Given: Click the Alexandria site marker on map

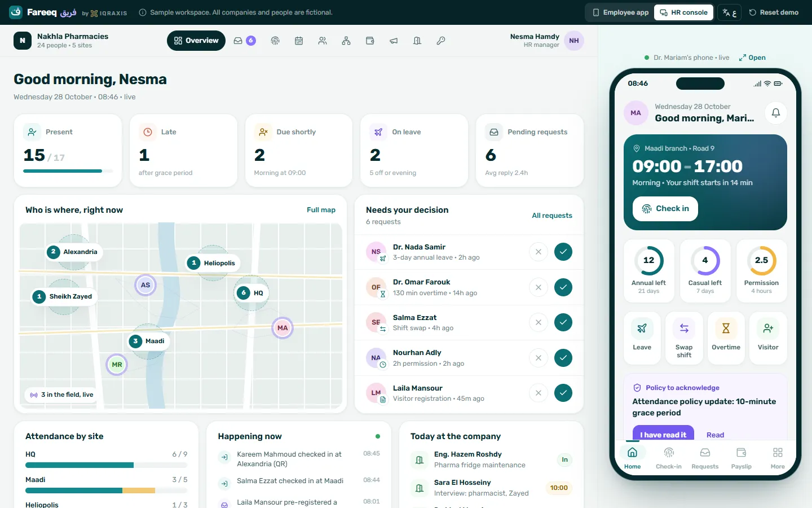Looking at the screenshot, I should tap(74, 252).
